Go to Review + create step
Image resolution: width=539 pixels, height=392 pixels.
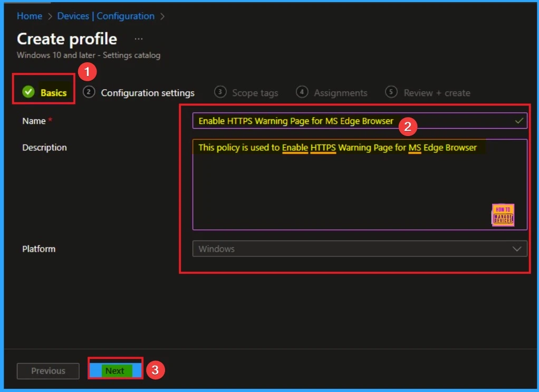pyautogui.click(x=428, y=92)
